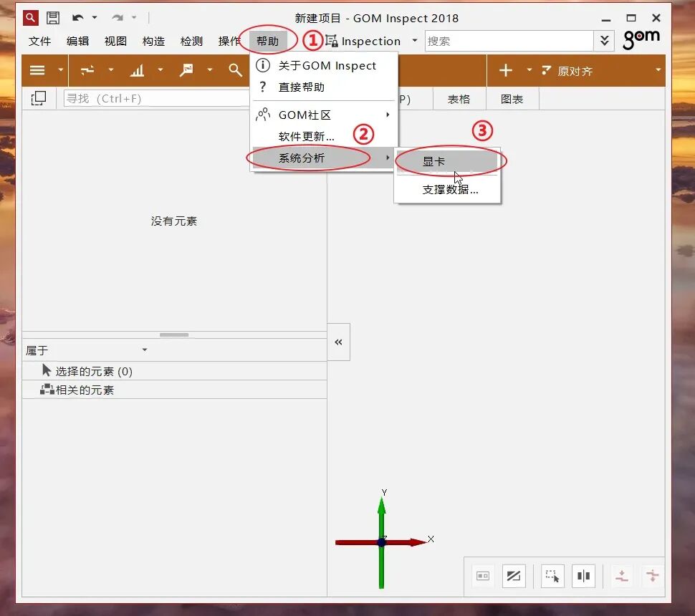
Task: Switch to the 表格 tab
Action: [459, 100]
